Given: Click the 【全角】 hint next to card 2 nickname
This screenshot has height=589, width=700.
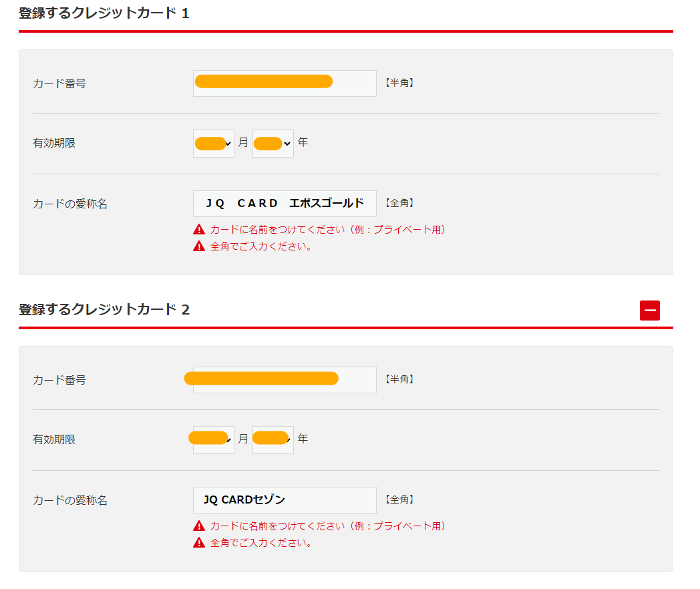Looking at the screenshot, I should pos(399,500).
